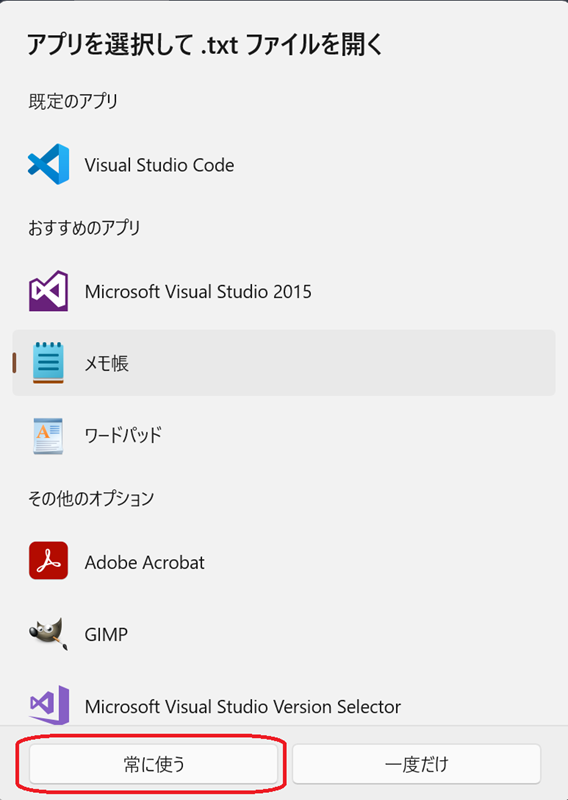This screenshot has height=800, width=568.
Task: Click the 常に使う button
Action: click(154, 764)
